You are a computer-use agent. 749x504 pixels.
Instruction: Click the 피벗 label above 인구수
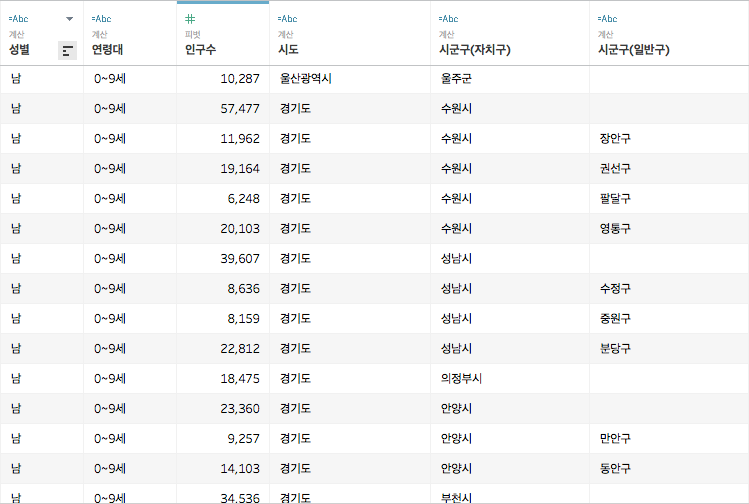pos(193,34)
